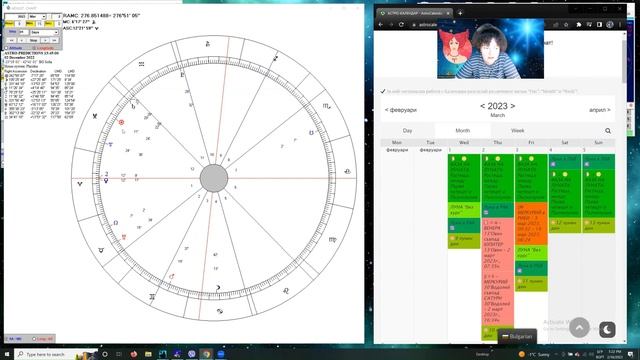Image resolution: width=640 pixels, height=360 pixels.
Task: Open the weather widget on the taskbar
Action: 535,354
